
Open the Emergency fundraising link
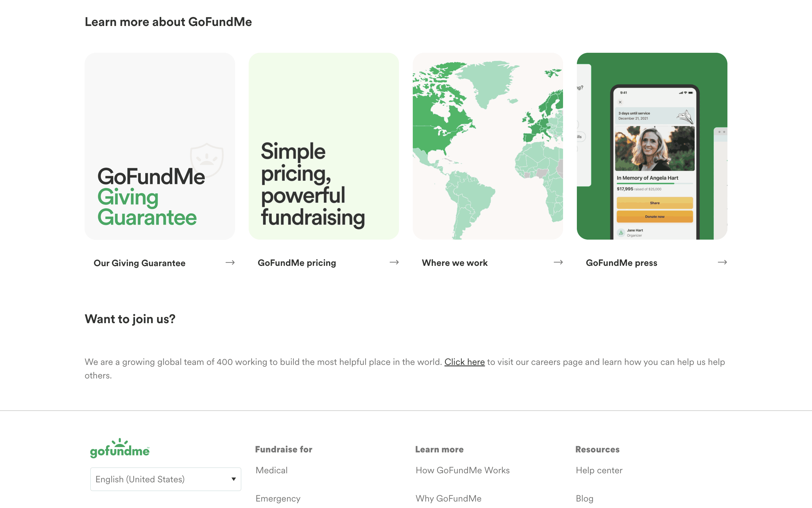click(278, 499)
